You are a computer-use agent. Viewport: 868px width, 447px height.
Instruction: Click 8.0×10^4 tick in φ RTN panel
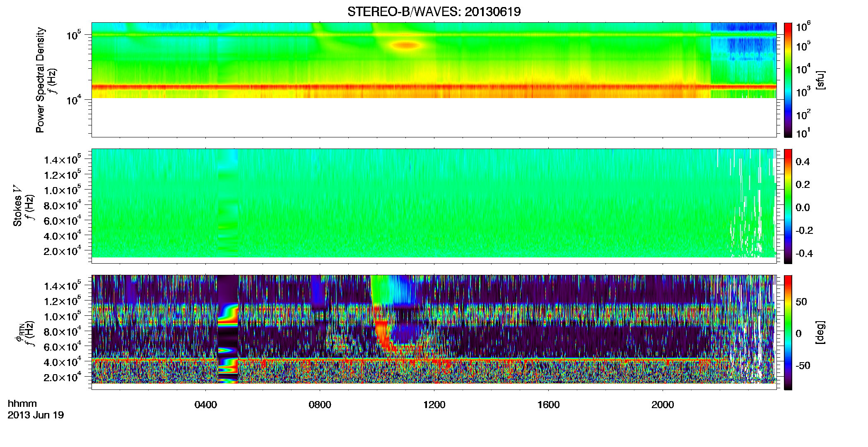(63, 332)
